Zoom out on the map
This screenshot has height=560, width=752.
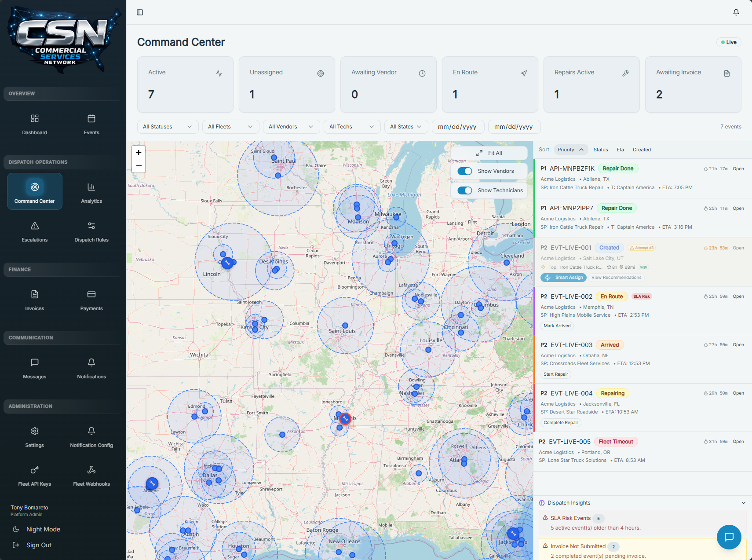(x=139, y=166)
